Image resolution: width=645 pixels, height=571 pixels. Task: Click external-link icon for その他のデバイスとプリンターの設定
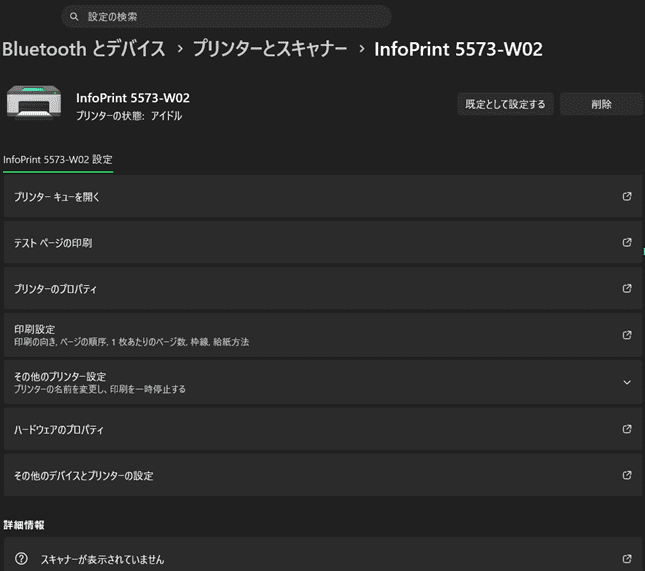tap(627, 476)
